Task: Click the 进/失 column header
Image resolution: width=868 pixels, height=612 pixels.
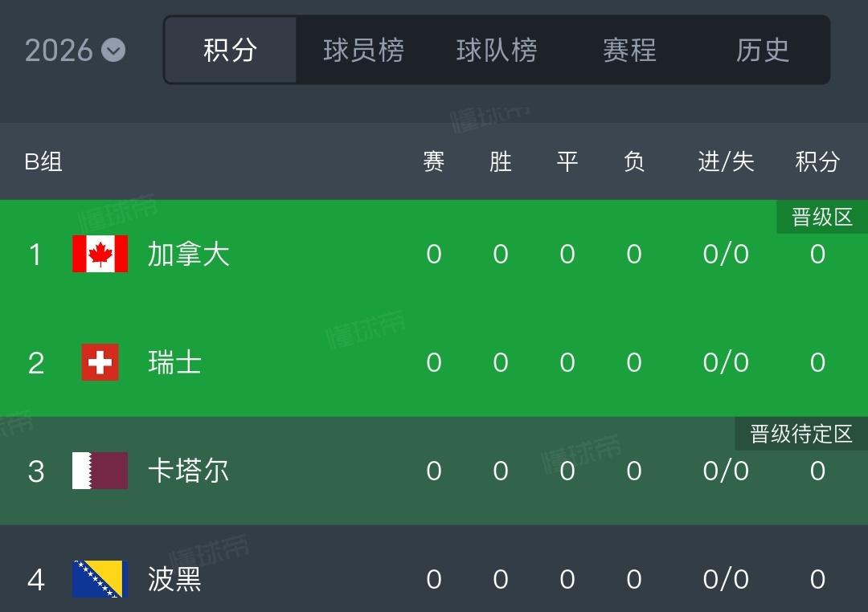Action: coord(726,161)
